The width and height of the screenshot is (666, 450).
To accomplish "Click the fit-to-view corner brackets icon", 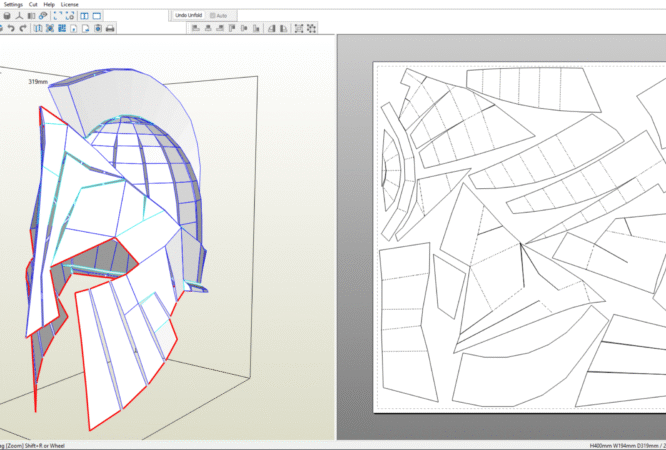I will pos(56,17).
